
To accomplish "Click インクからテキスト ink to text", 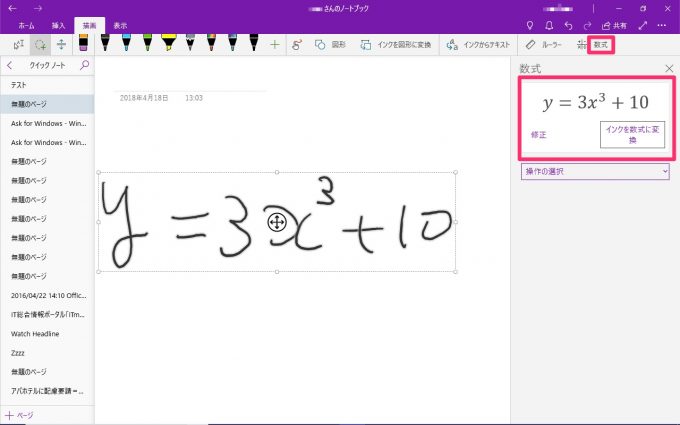I will pyautogui.click(x=478, y=45).
